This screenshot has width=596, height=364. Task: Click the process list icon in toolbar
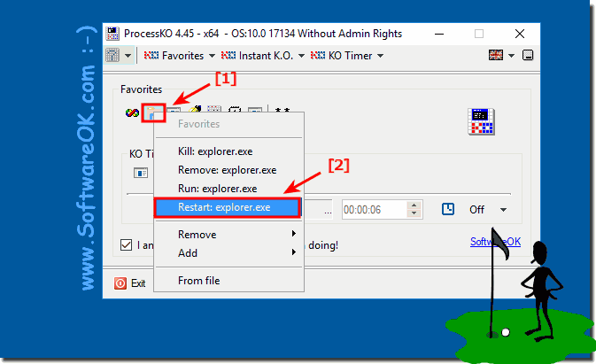[x=112, y=56]
